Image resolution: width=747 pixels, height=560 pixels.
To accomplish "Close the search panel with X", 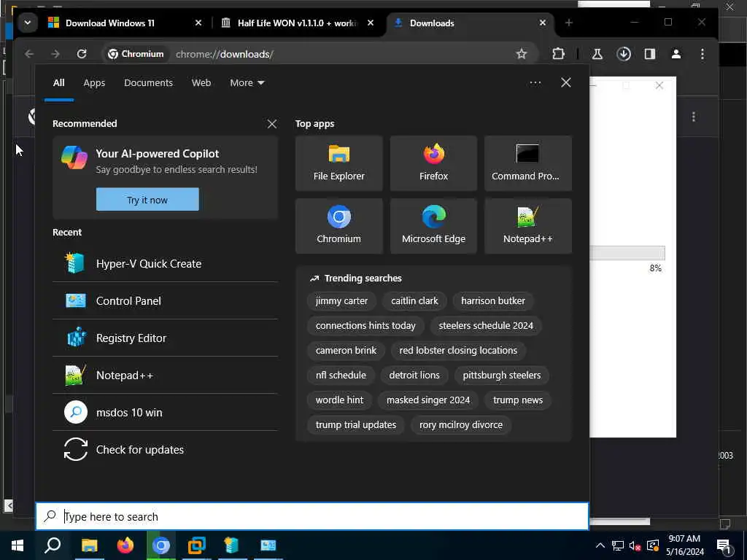I will pos(566,83).
